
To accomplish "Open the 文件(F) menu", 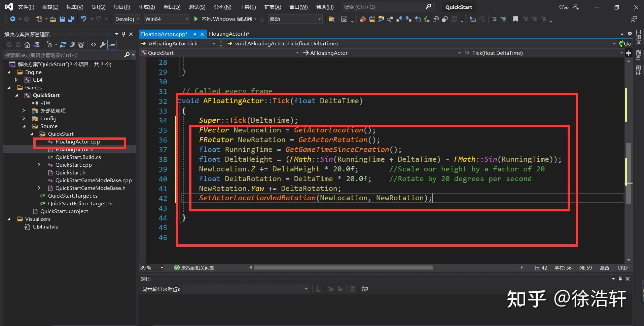I will (26, 7).
